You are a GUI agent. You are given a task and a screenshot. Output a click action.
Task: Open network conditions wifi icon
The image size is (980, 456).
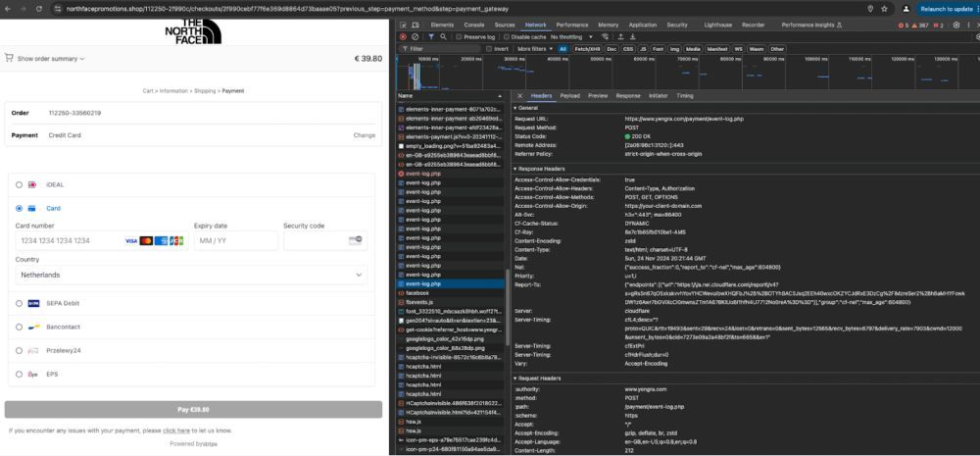coord(605,37)
